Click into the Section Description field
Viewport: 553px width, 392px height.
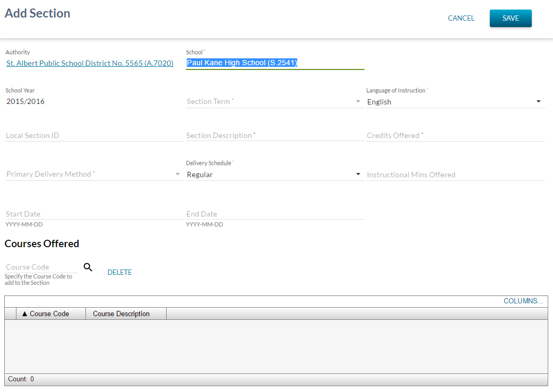coord(274,136)
